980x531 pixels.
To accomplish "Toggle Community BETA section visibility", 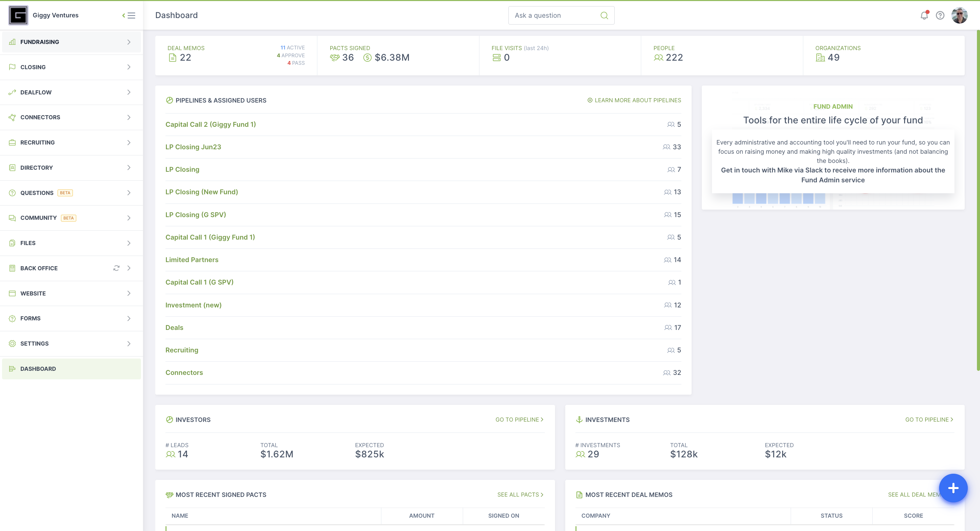I will pyautogui.click(x=129, y=218).
